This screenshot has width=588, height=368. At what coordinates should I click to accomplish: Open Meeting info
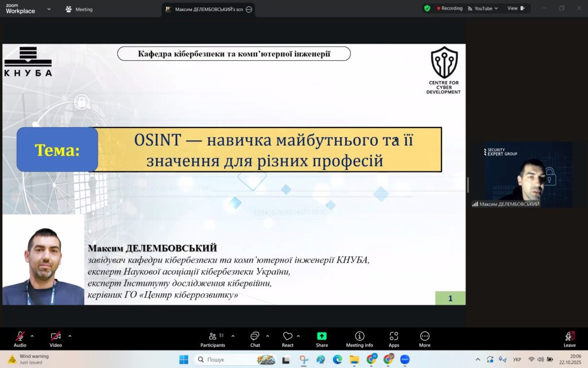[359, 338]
